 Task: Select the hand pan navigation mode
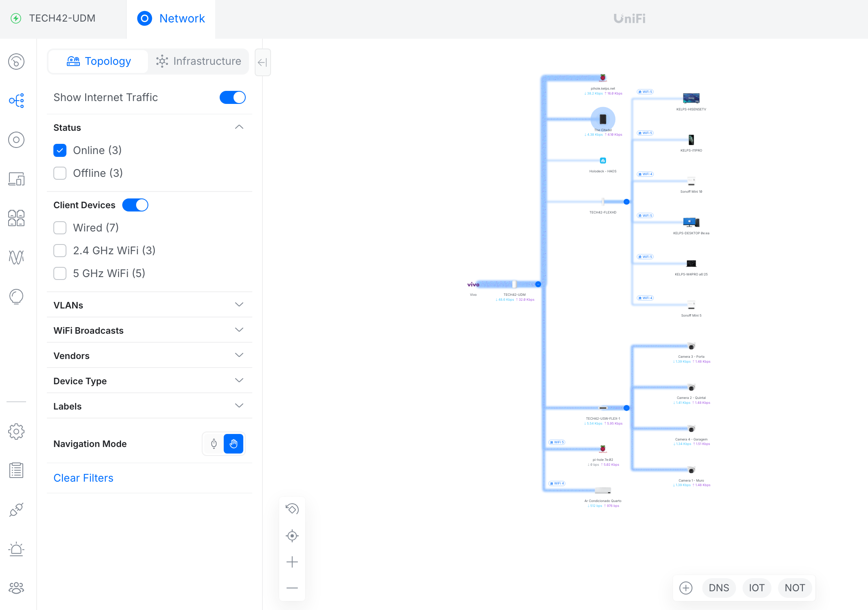point(234,444)
